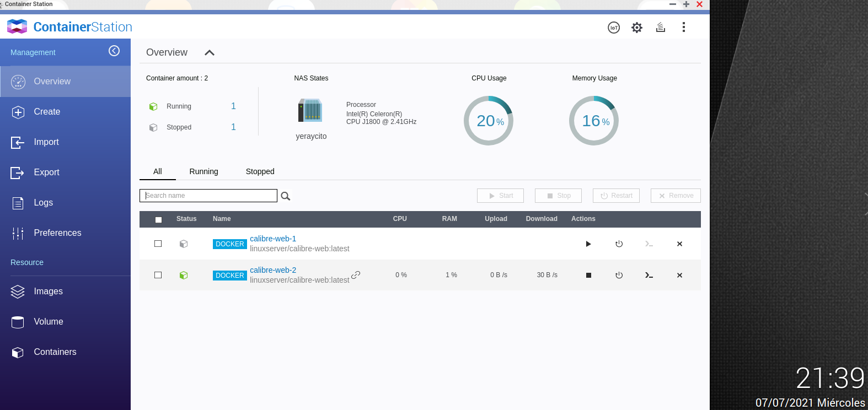The height and width of the screenshot is (410, 868).
Task: Check the calibre-web-1 row checkbox
Action: coord(158,244)
